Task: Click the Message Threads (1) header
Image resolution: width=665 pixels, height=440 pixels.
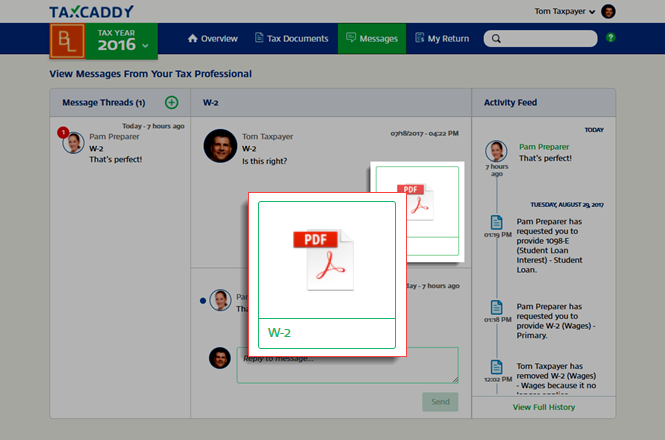Action: 104,103
